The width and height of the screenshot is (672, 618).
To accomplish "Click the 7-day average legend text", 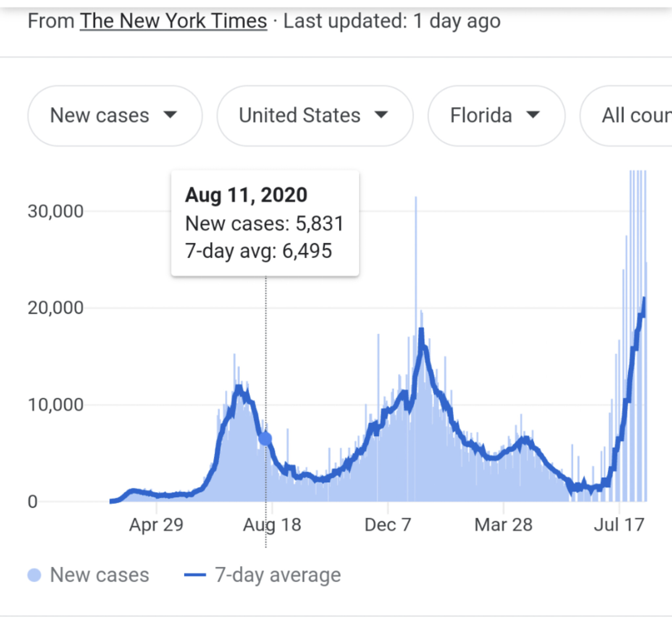I will click(278, 575).
